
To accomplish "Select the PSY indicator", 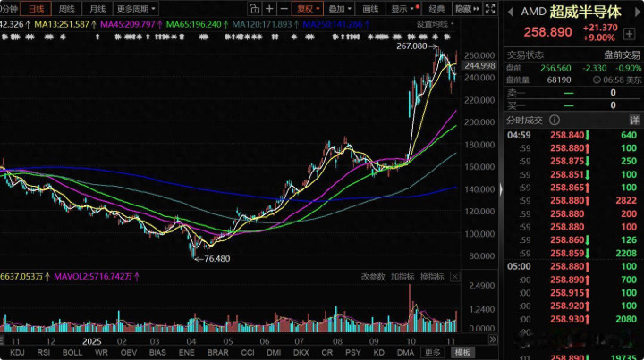I will [352, 352].
